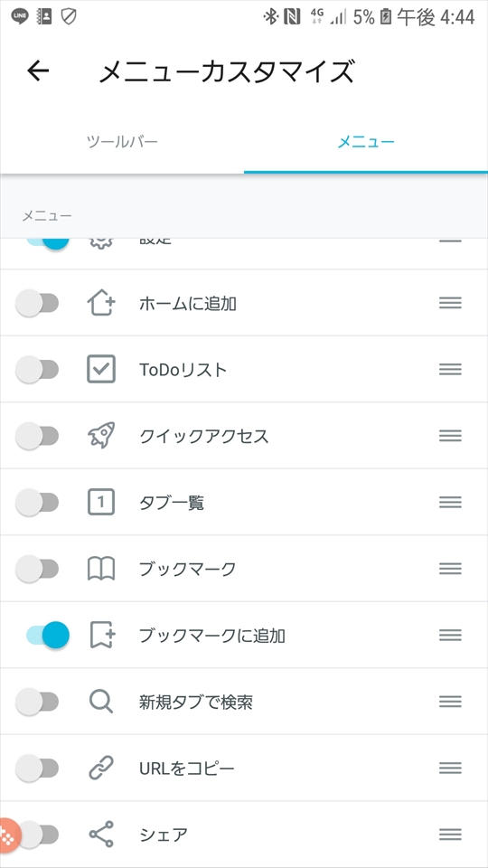Tap the open book icon for ブックマーク
Image resolution: width=488 pixels, height=868 pixels.
(101, 569)
